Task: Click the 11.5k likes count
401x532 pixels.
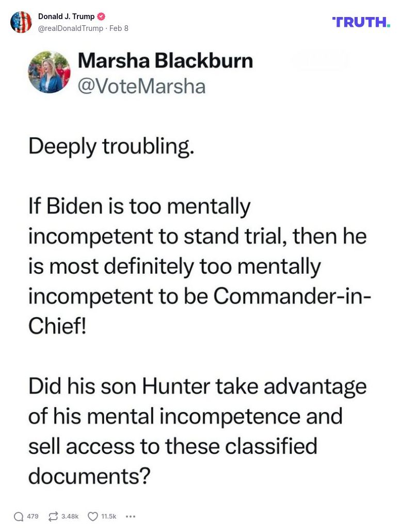Action: [109, 516]
